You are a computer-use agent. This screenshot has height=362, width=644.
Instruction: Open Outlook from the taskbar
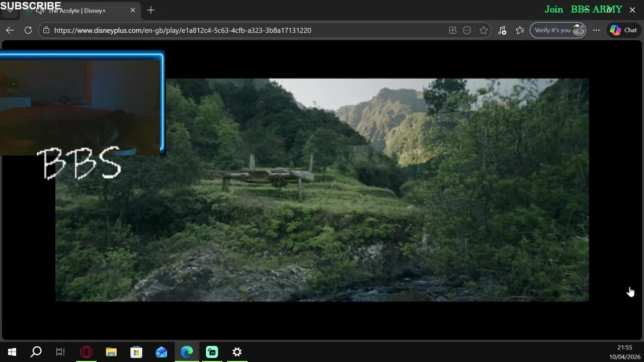coord(162,352)
